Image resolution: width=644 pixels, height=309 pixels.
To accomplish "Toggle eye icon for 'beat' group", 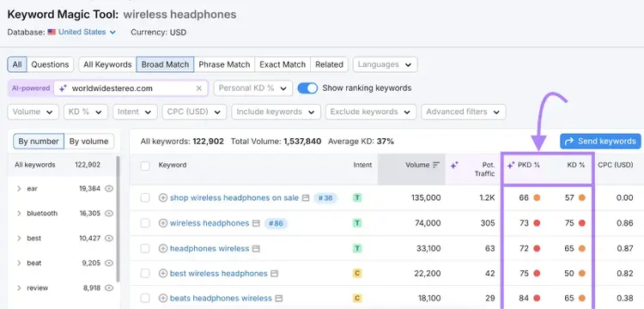I will coord(109,263).
